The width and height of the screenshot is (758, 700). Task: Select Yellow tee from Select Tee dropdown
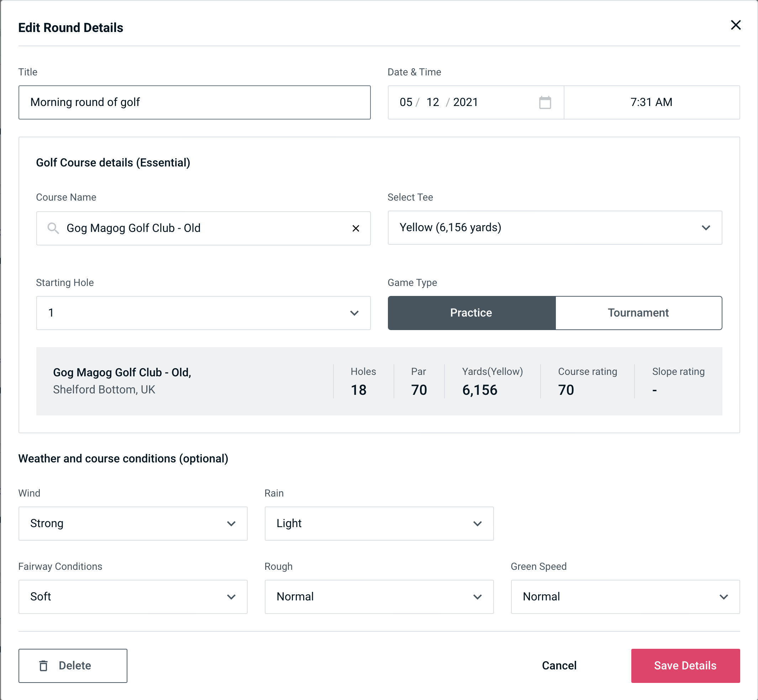(x=555, y=228)
